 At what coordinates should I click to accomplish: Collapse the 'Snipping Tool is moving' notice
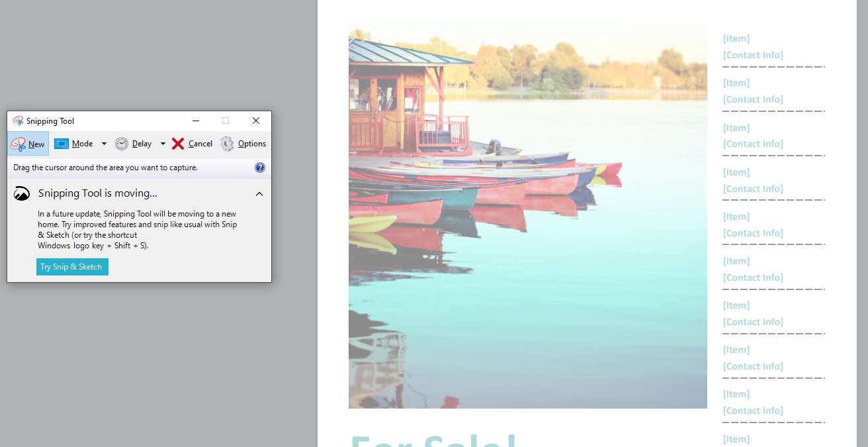259,194
